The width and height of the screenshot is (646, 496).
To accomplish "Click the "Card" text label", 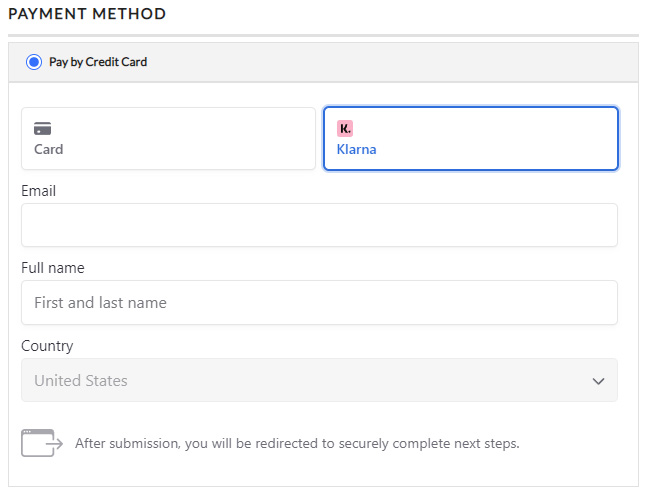I will pos(48,149).
